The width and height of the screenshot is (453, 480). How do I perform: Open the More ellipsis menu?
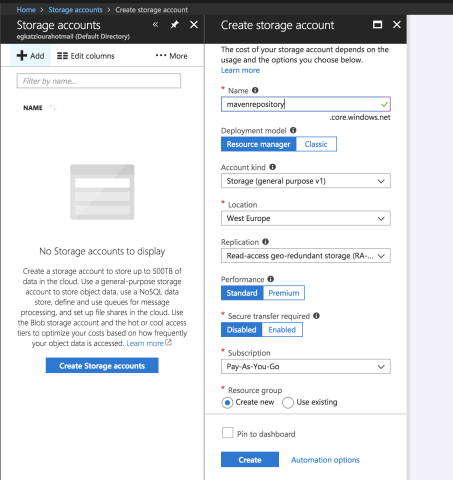coord(171,56)
